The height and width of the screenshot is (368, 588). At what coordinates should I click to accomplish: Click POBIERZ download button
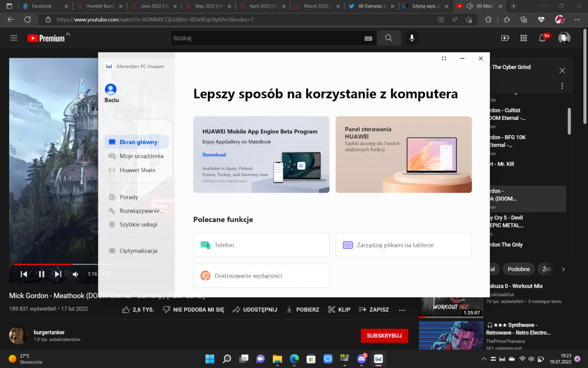click(302, 310)
